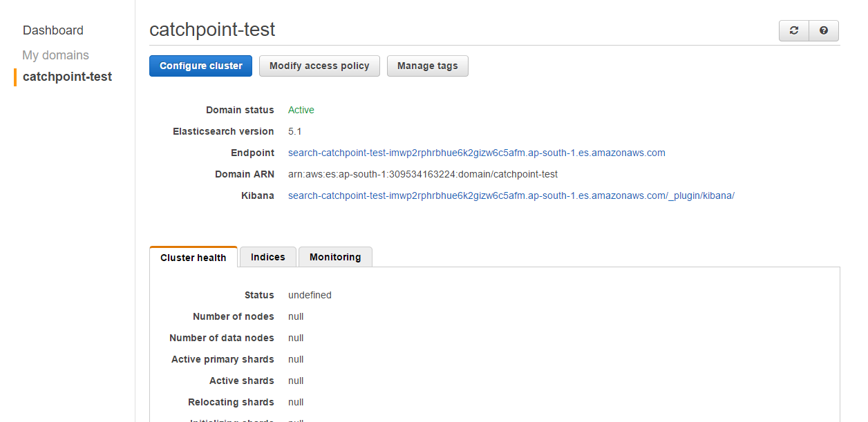The height and width of the screenshot is (422, 868).
Task: Select catchpoint-test domain in the sidebar
Action: pos(67,77)
